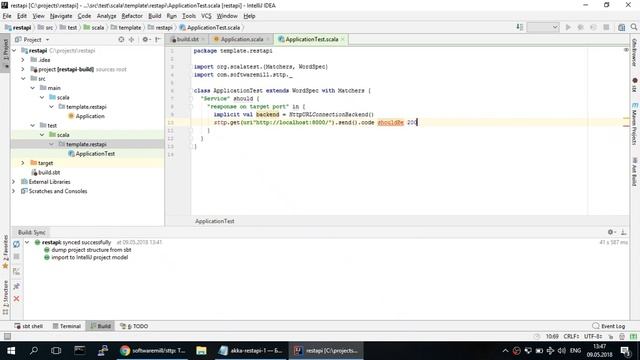Viewport: 640px width, 360px height.
Task: Open Project Structure icon in toolbar
Action: tap(621, 27)
